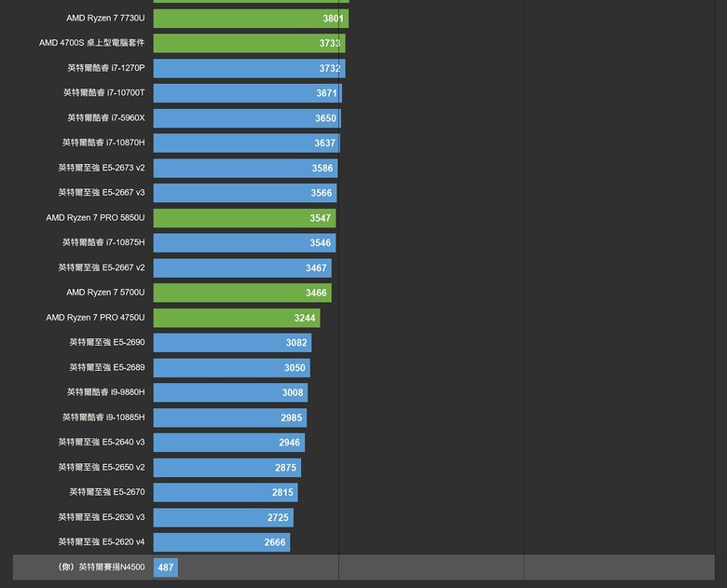The image size is (727, 588).
Task: Select the 英特爾酷睿 i7-10700T label
Action: tap(103, 93)
